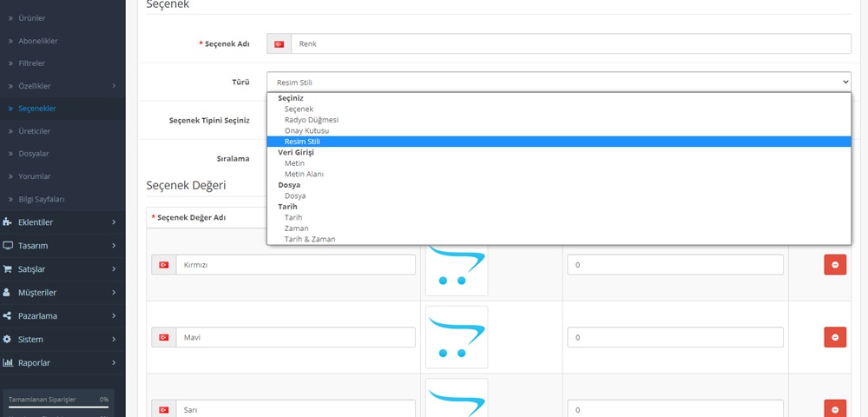Click the user icon beside Müşteriler
This screenshot has width=868, height=417.
coord(8,293)
